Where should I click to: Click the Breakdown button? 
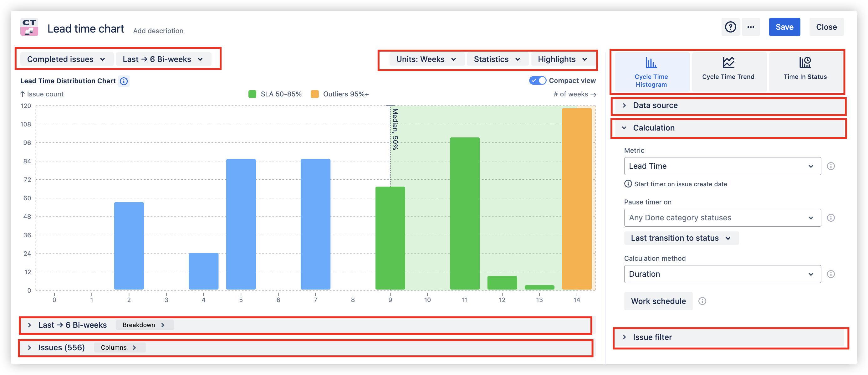145,325
